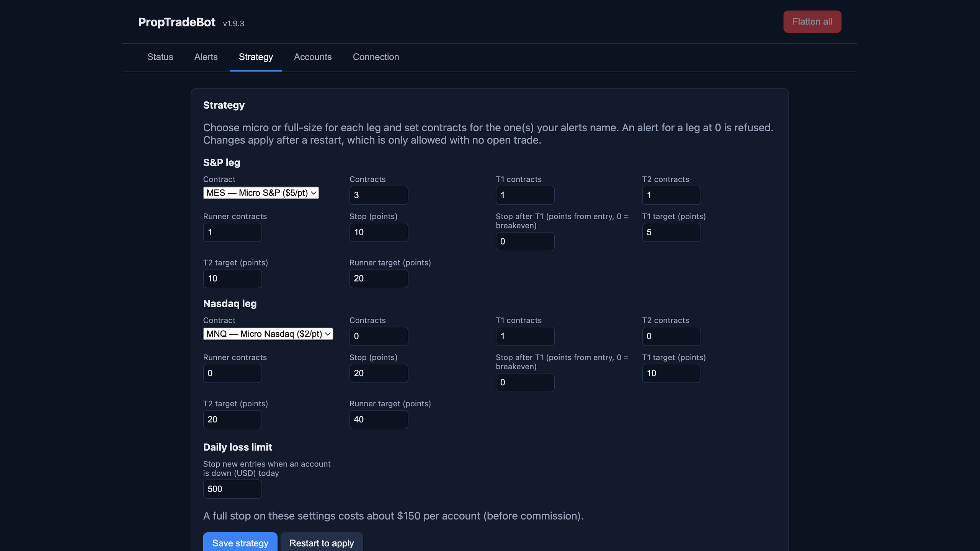Click the Nasdaq leg T1 target field

[671, 373]
